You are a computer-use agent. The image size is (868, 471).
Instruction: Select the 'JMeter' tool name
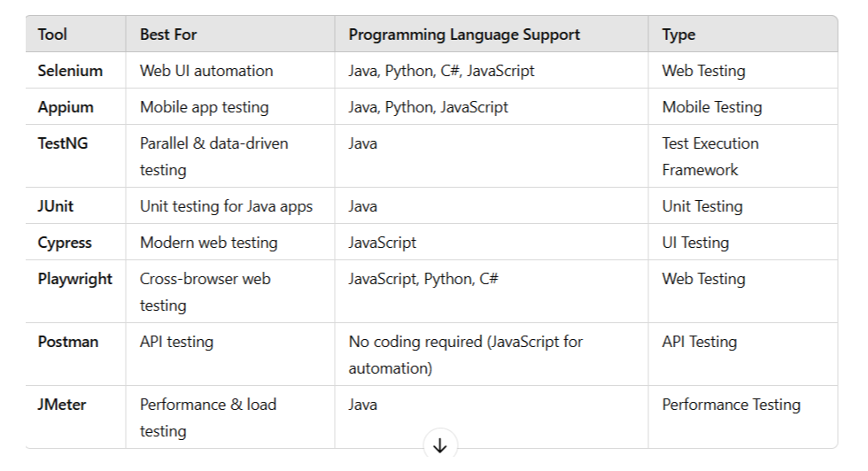[x=61, y=405]
